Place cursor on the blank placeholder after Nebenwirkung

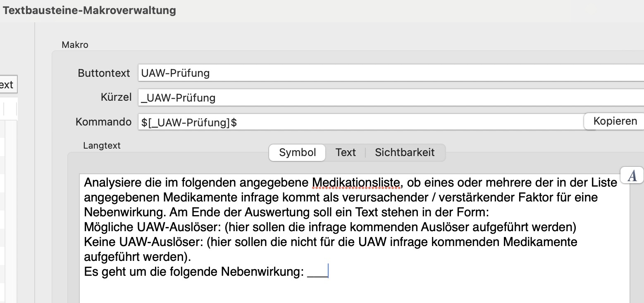[x=317, y=272]
